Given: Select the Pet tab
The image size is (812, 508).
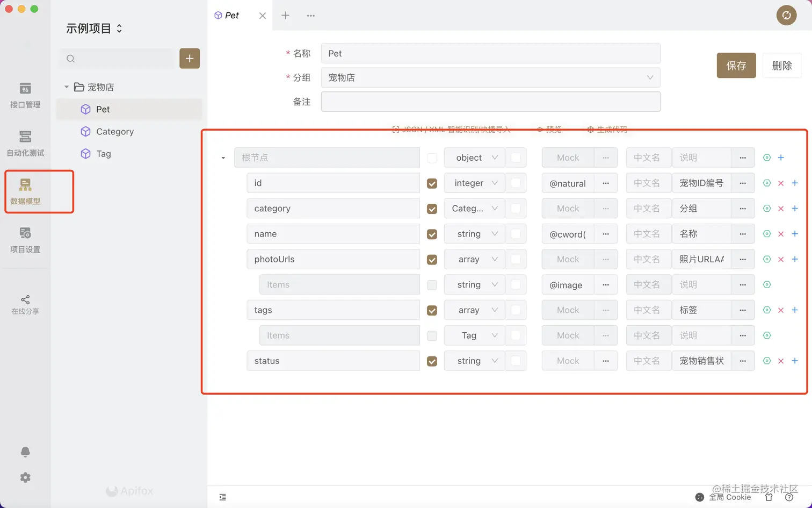Looking at the screenshot, I should click(x=232, y=16).
